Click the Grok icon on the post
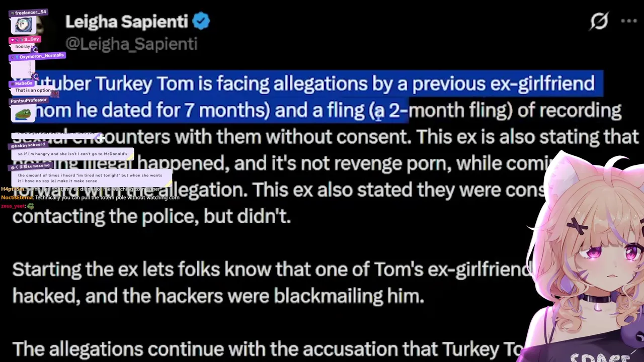Image resolution: width=644 pixels, height=362 pixels. coord(599,21)
